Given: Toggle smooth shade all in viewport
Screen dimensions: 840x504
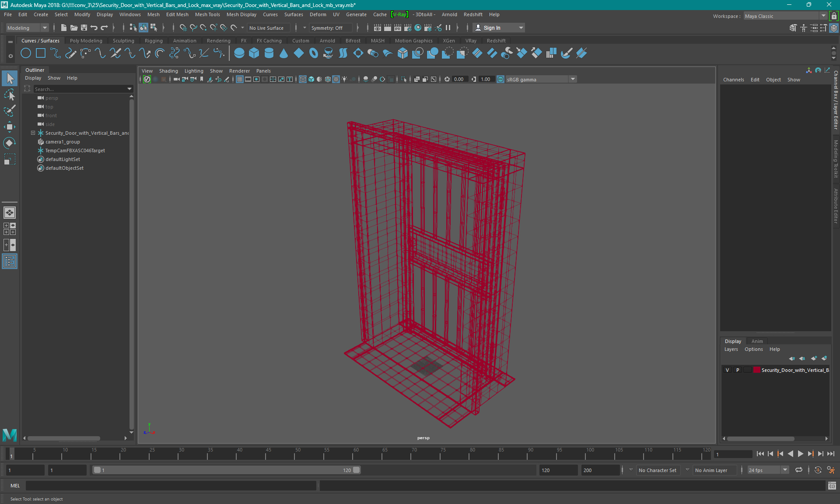Looking at the screenshot, I should 311,79.
